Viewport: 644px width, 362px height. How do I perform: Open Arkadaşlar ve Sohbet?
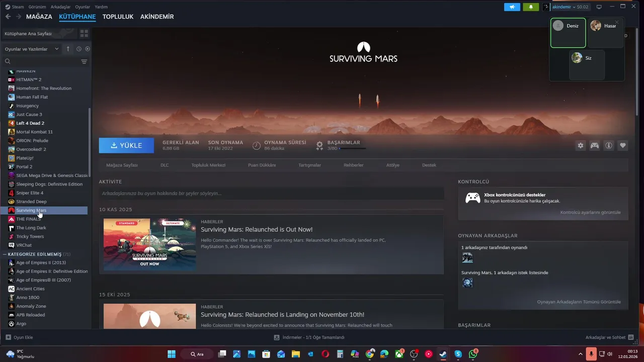coord(609,337)
